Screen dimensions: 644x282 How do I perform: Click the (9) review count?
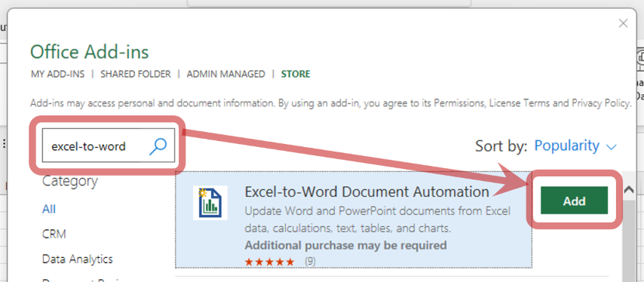coord(310,262)
